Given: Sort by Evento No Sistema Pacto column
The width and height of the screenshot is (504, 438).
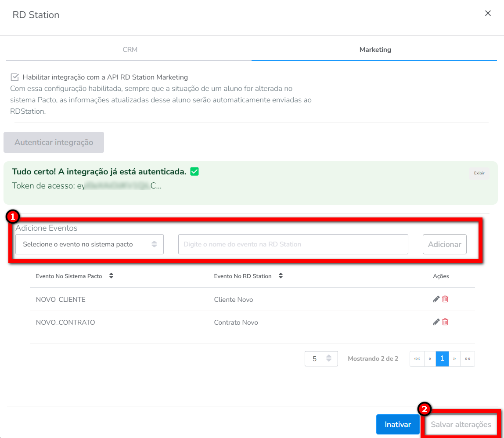Looking at the screenshot, I should [111, 276].
